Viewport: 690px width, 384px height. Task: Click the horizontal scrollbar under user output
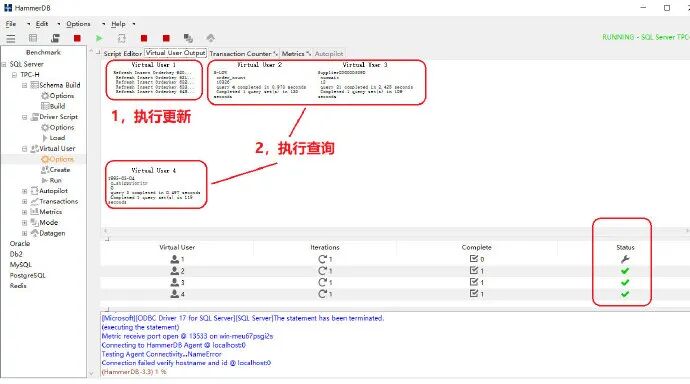point(395,230)
